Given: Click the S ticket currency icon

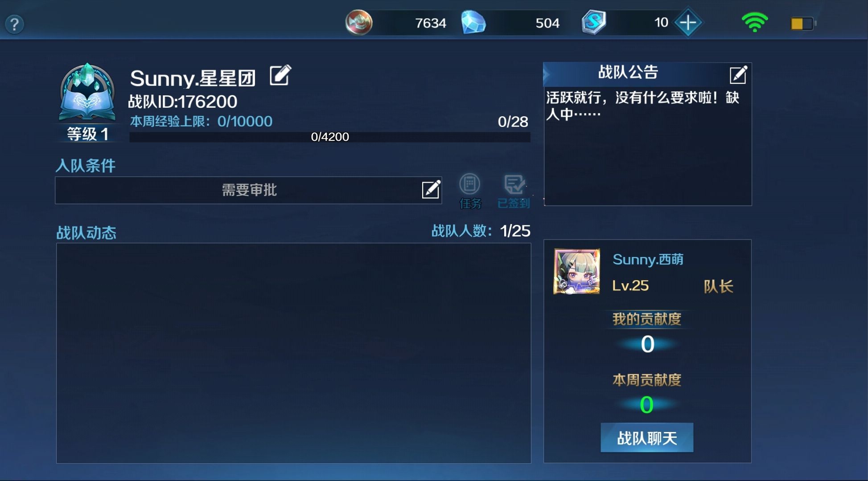Looking at the screenshot, I should tap(594, 22).
